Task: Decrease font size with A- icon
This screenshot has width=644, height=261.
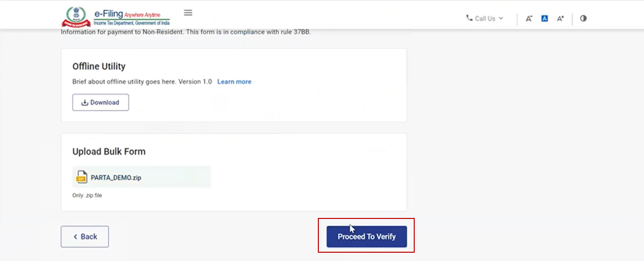Action: [x=529, y=19]
